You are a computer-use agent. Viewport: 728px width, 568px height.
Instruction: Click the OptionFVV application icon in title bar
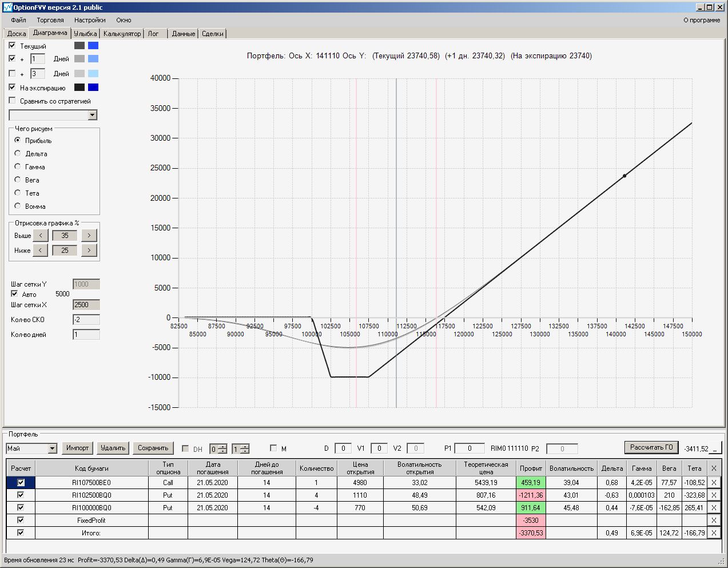(x=7, y=7)
